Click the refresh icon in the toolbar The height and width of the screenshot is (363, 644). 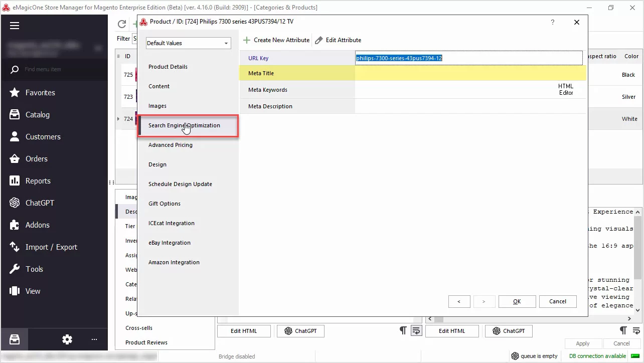121,24
